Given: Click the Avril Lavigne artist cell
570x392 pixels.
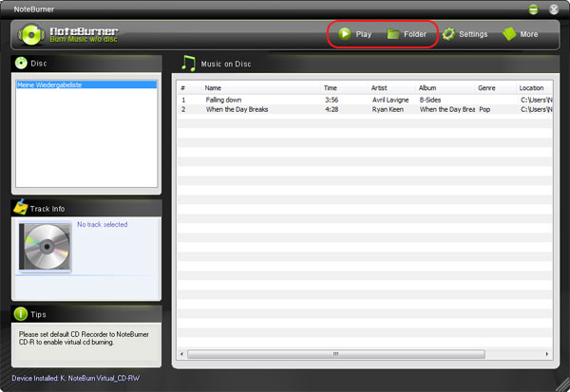Looking at the screenshot, I should tap(390, 100).
